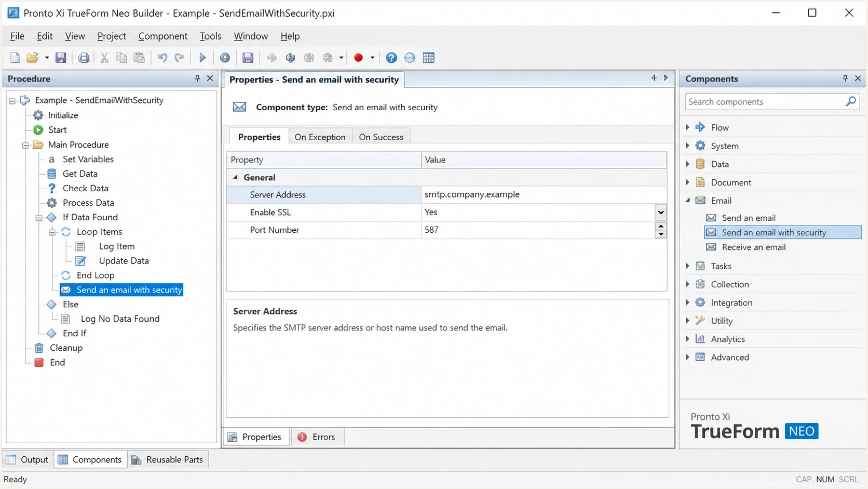Click the grid table icon in toolbar
Viewport: 868px width, 489px height.
pyautogui.click(x=429, y=58)
